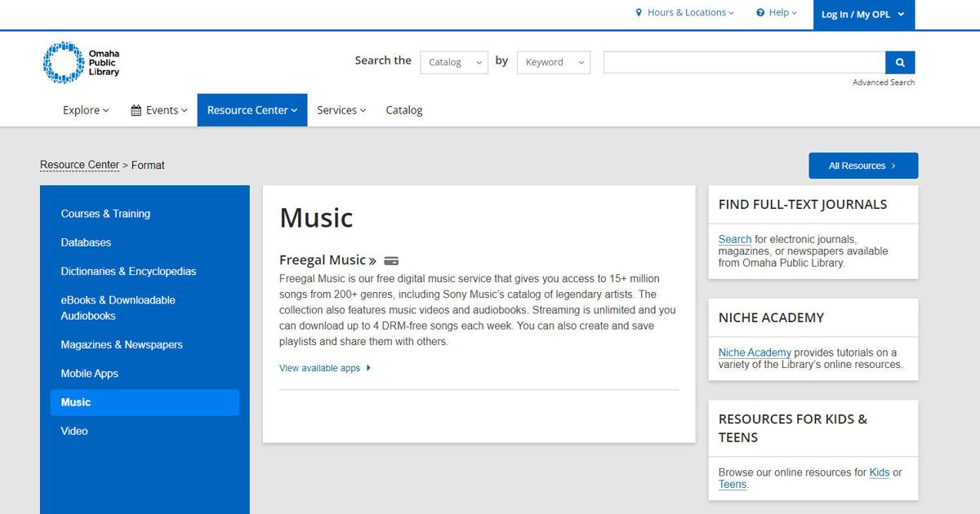Screen dimensions: 980x514
Task: Open the Catalog link in main navigation
Action: click(404, 110)
